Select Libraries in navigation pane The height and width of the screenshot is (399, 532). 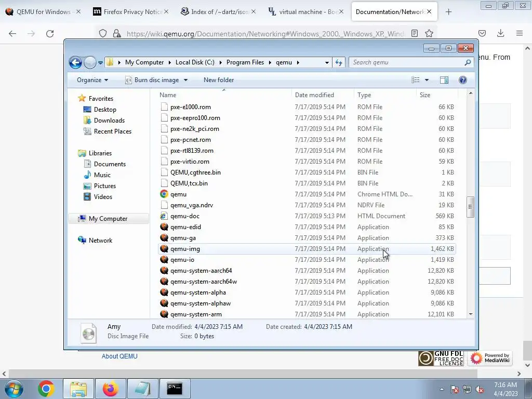(100, 153)
